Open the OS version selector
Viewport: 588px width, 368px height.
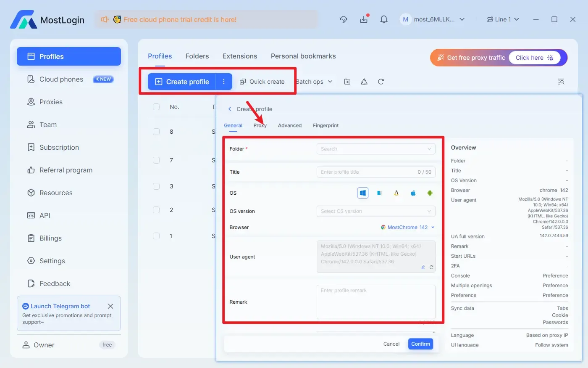point(376,211)
